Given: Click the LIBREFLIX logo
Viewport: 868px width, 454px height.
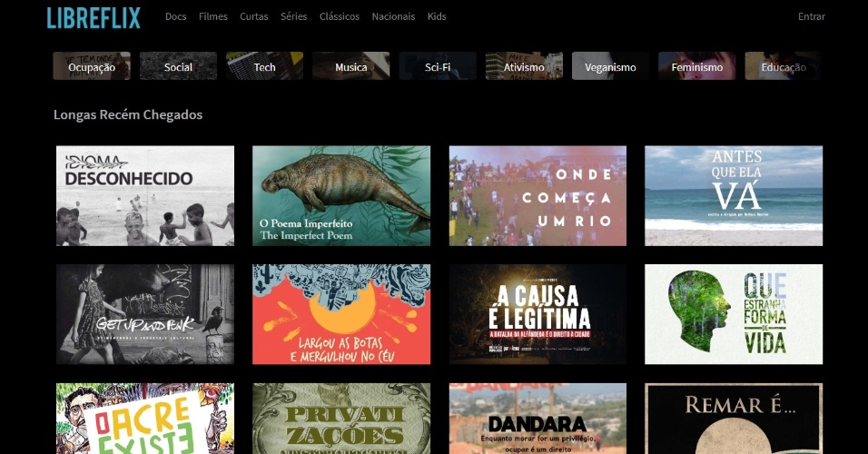Looking at the screenshot, I should [x=94, y=18].
